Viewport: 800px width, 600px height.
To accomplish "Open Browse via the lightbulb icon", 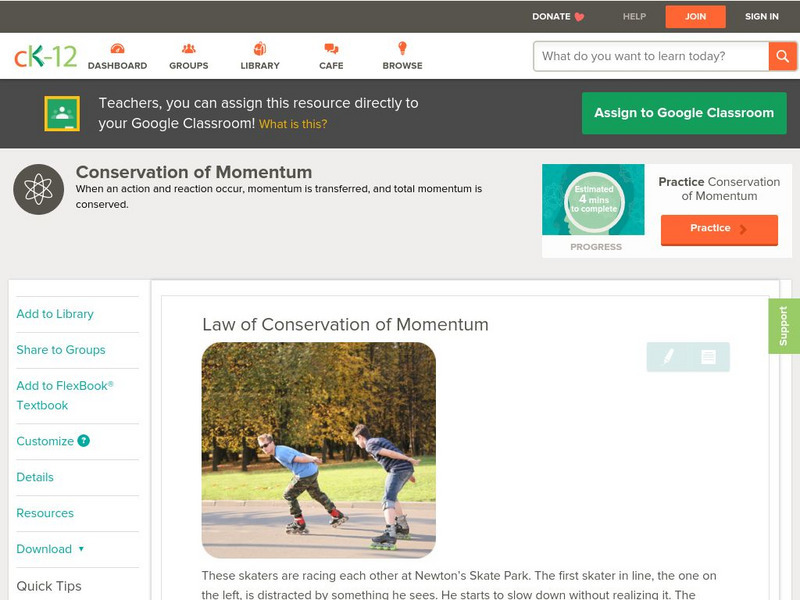I will pyautogui.click(x=402, y=48).
